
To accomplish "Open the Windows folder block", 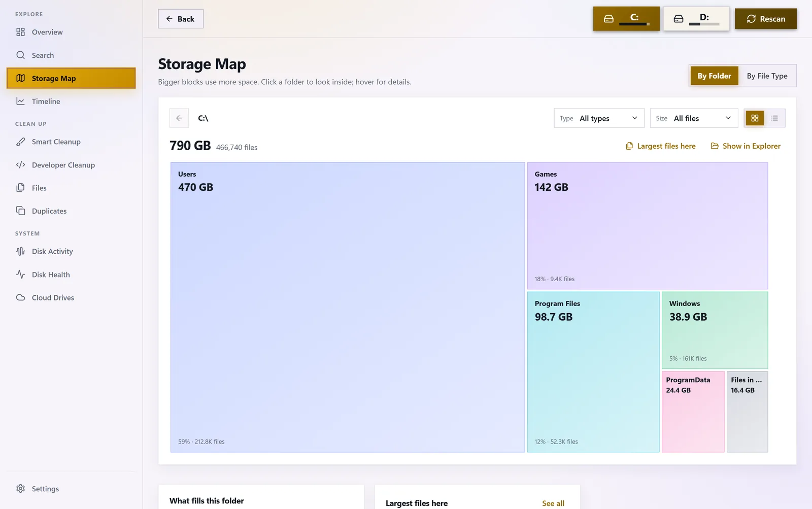I will [715, 330].
